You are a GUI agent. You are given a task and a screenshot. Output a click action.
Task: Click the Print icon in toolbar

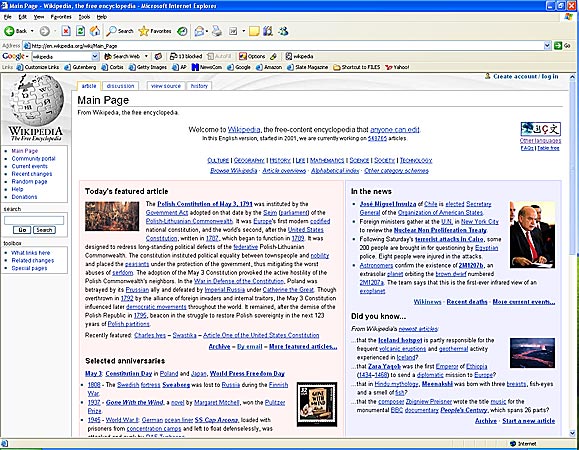(217, 31)
